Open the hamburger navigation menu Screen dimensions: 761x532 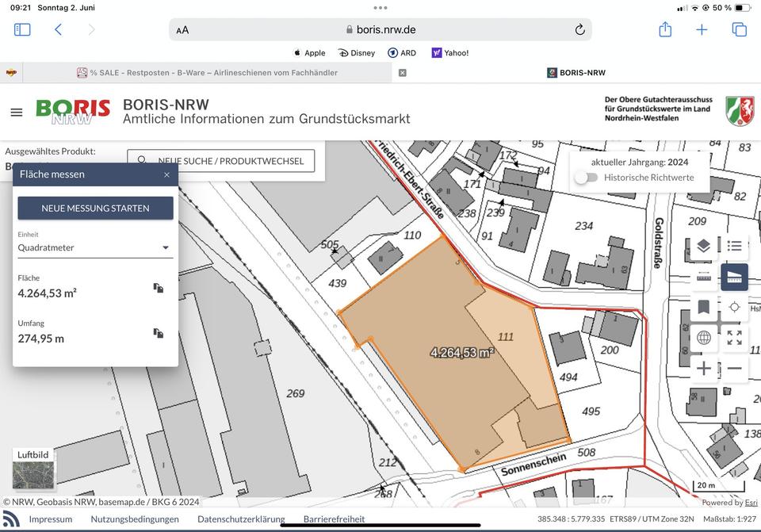tap(17, 112)
